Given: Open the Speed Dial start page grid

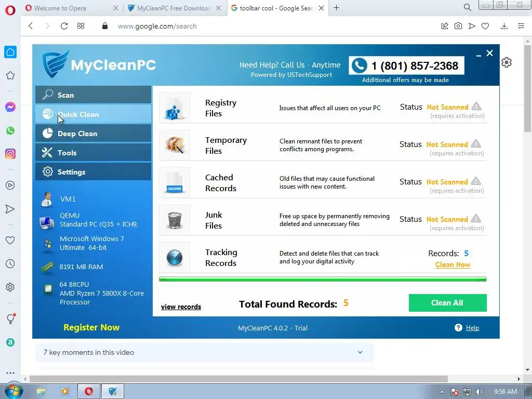Looking at the screenshot, I should pyautogui.click(x=81, y=26).
